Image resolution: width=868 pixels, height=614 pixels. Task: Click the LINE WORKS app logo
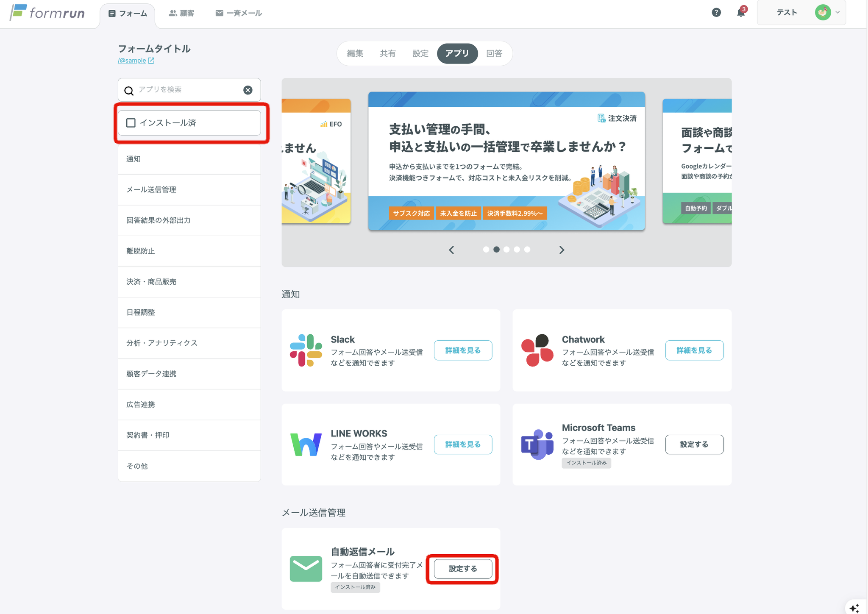pos(306,444)
